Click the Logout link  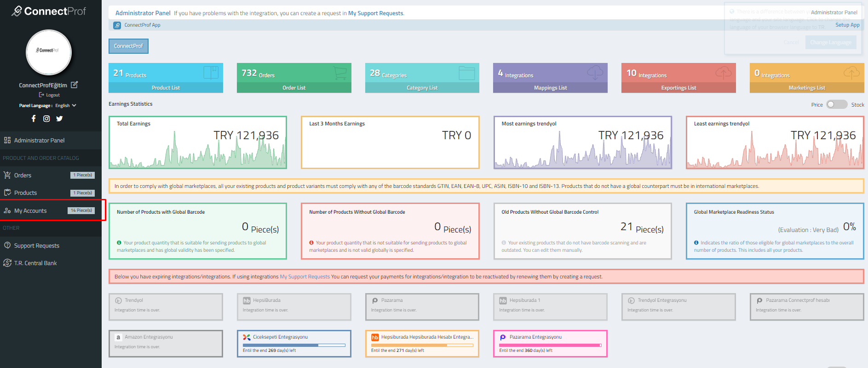[50, 95]
